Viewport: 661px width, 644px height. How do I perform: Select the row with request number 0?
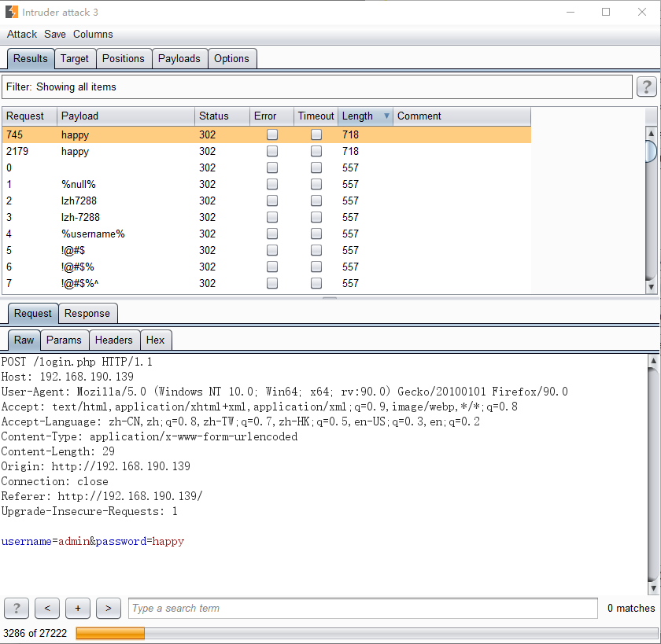[x=267, y=167]
